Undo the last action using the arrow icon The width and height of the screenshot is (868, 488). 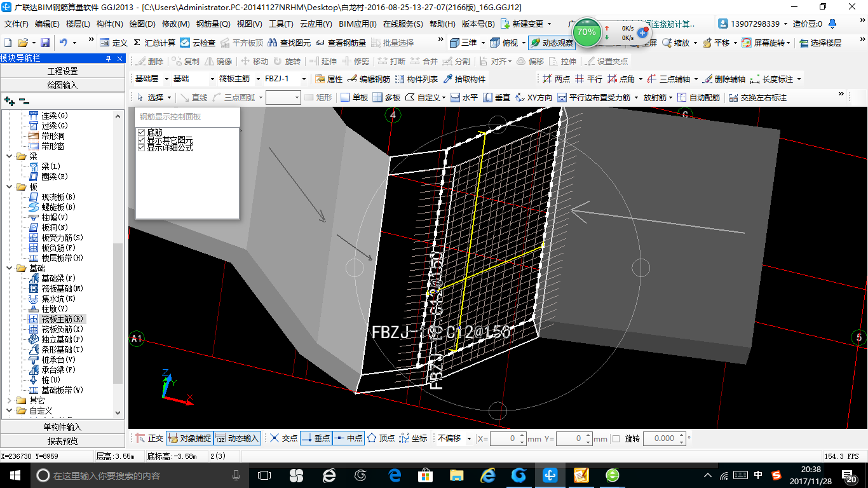coord(64,43)
